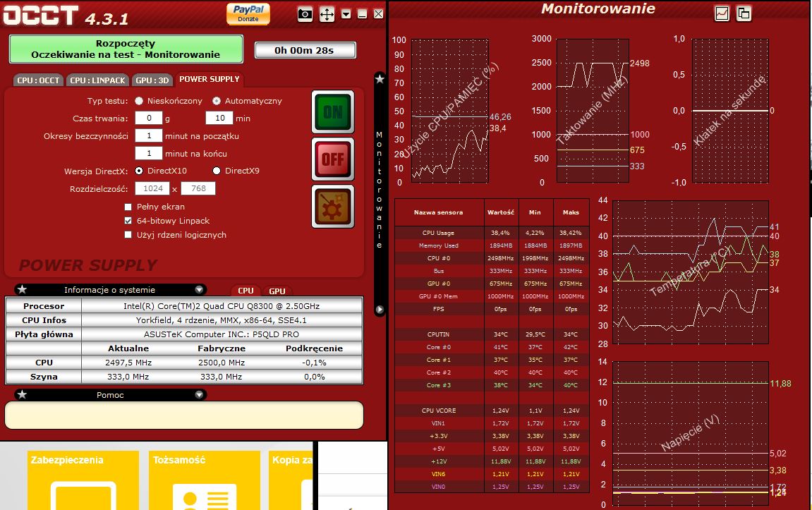Select the POWER SUPPLY tab
This screenshot has height=510, width=812.
[x=210, y=79]
